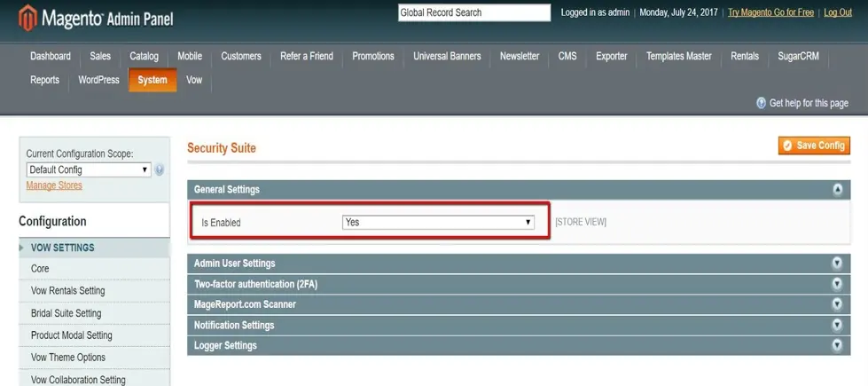Screen dimensions: 868x386
Task: Open the CMS menu
Action: [567, 56]
